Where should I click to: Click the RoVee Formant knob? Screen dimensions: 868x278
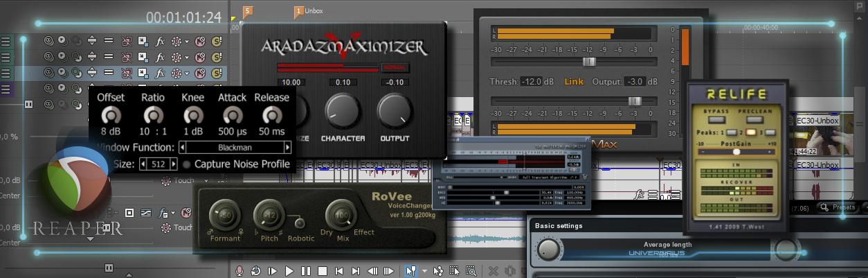(x=224, y=216)
